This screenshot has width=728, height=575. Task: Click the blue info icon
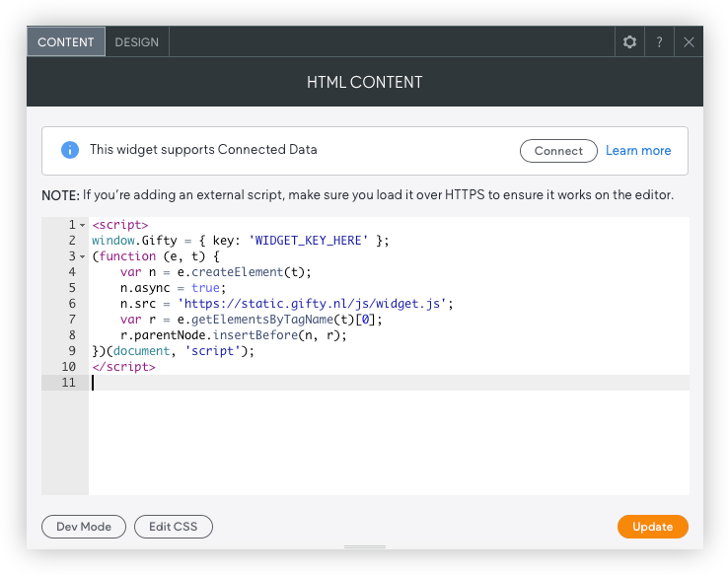70,150
